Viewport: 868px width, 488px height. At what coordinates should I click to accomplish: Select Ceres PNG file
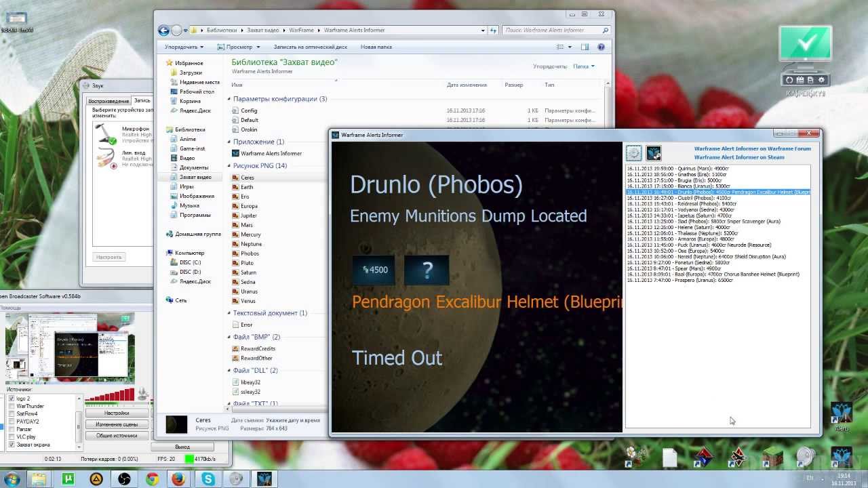[243, 178]
